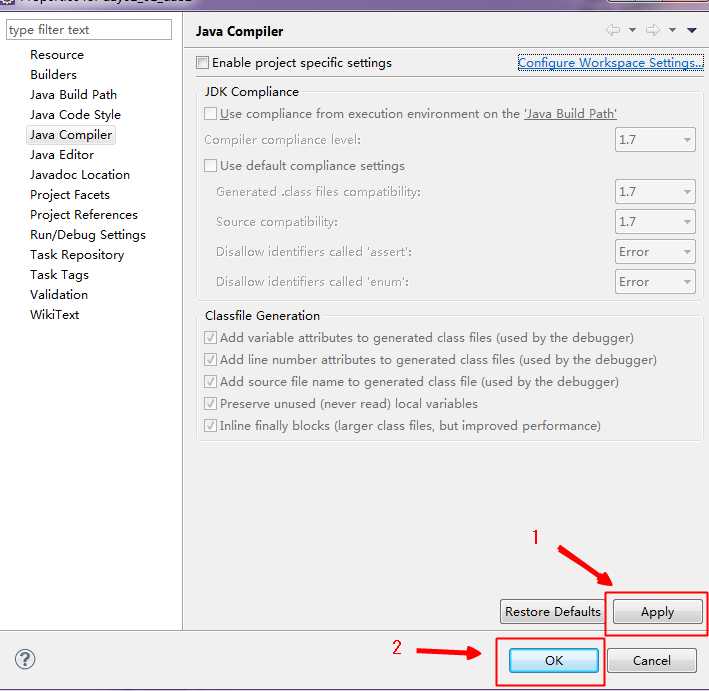Open Run/Debug Settings page
709x691 pixels.
[x=88, y=235]
